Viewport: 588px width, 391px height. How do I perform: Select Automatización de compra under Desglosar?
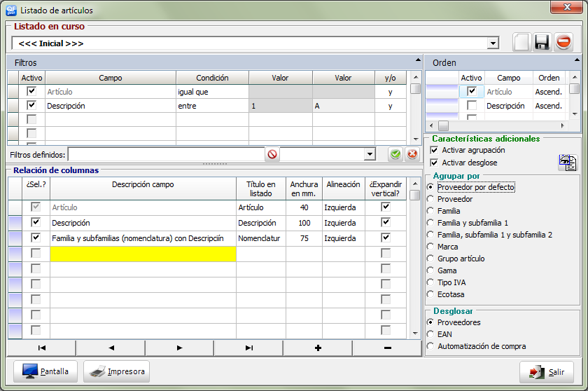click(430, 346)
